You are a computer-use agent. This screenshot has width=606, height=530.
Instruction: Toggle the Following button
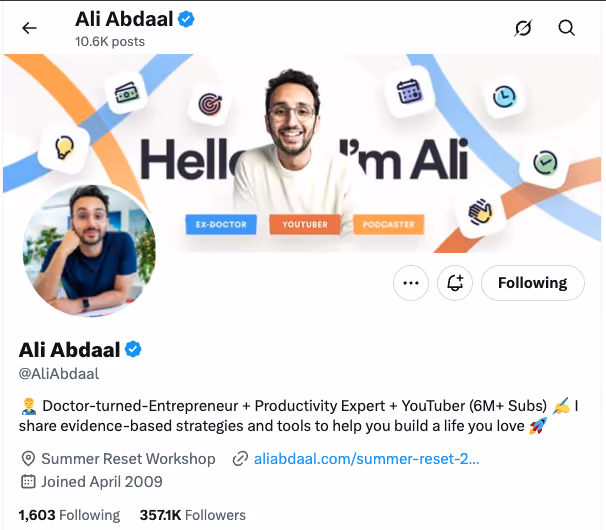tap(533, 283)
